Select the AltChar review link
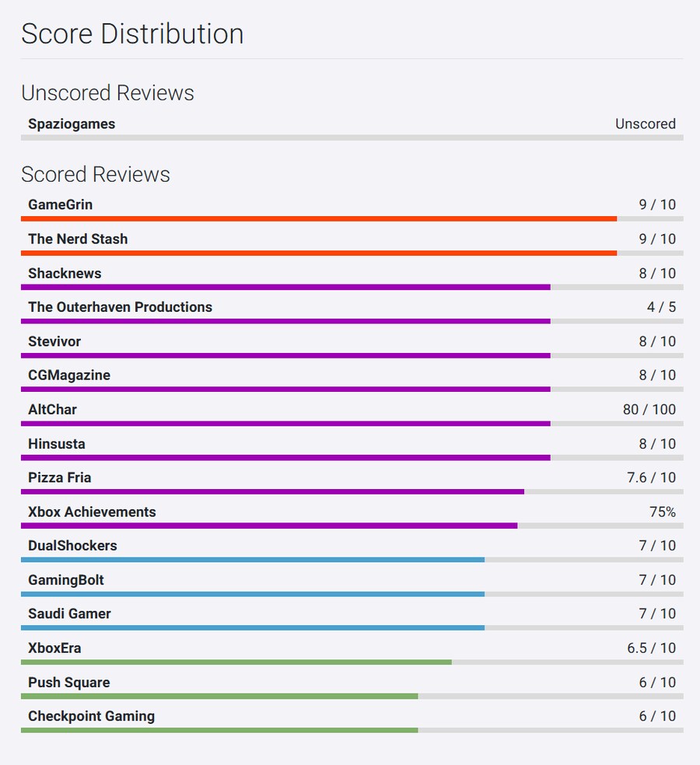Image resolution: width=700 pixels, height=765 pixels. click(52, 409)
